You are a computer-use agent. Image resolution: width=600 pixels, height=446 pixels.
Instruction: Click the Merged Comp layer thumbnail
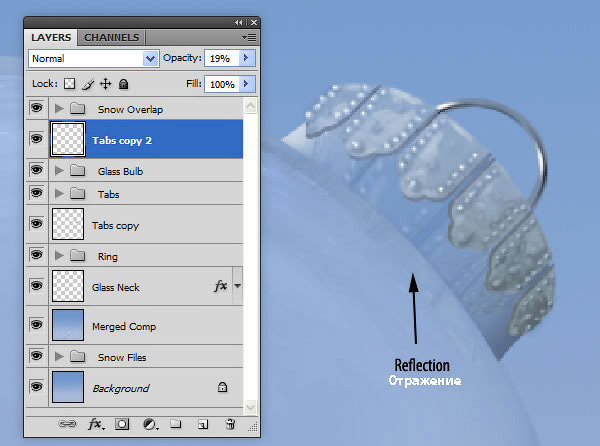tap(68, 325)
